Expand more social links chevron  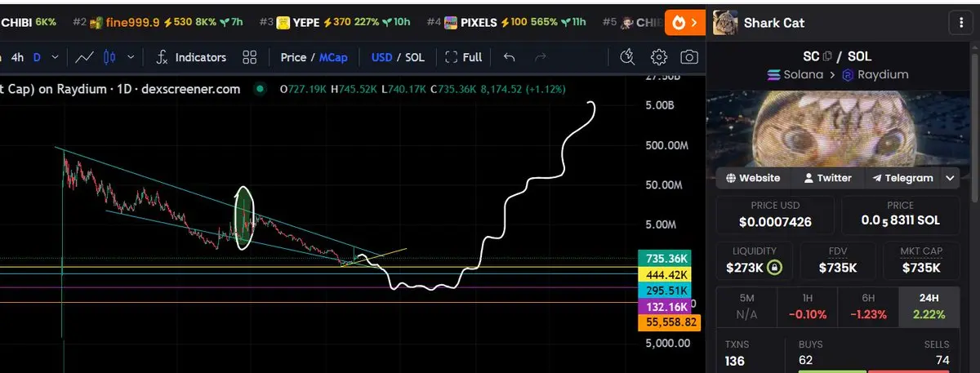950,178
